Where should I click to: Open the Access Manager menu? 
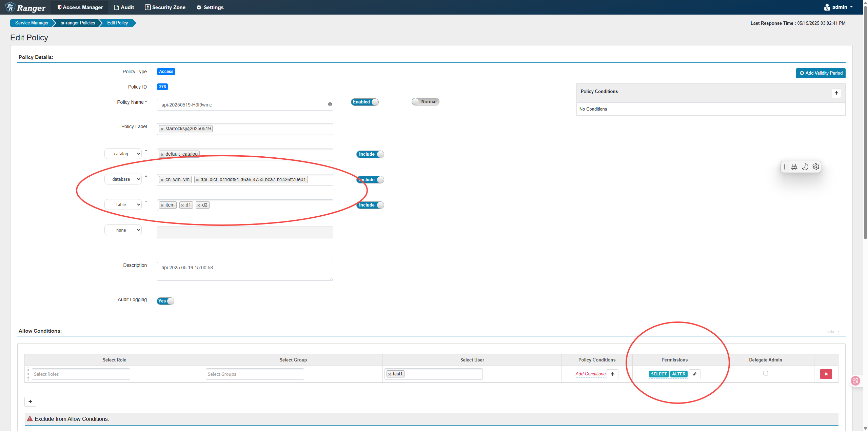[x=80, y=7]
